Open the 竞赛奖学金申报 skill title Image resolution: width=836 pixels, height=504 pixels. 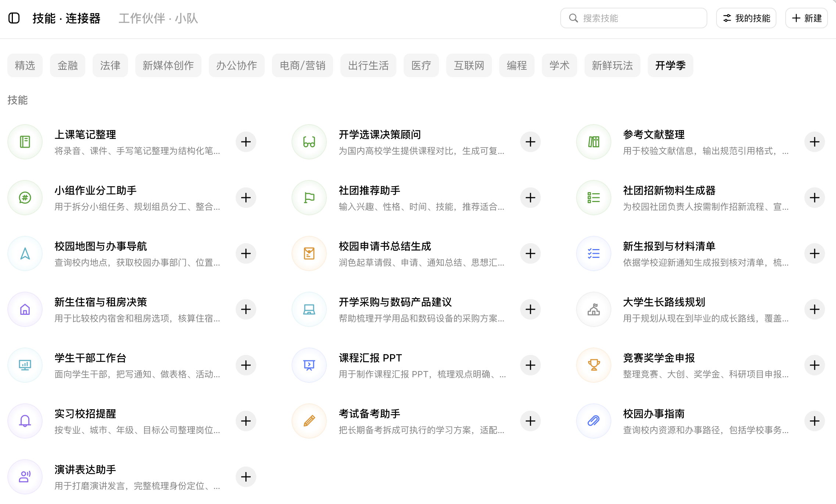[659, 358]
